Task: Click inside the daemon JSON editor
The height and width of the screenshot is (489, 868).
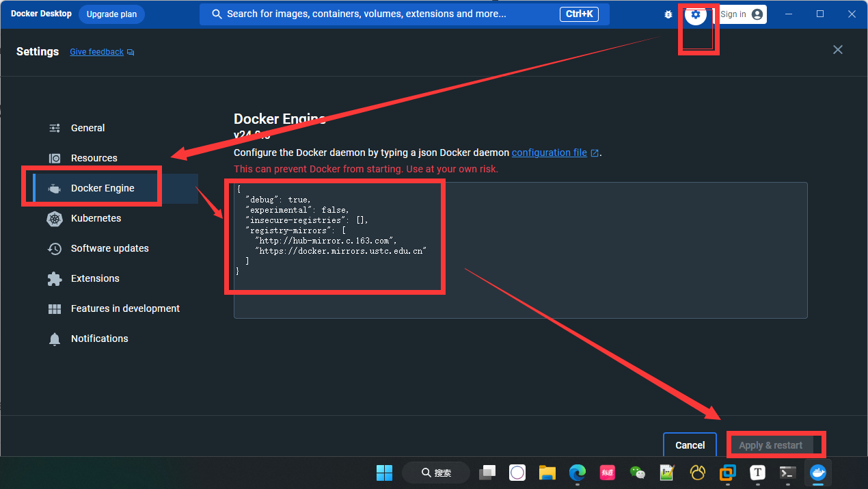Action: 521,250
